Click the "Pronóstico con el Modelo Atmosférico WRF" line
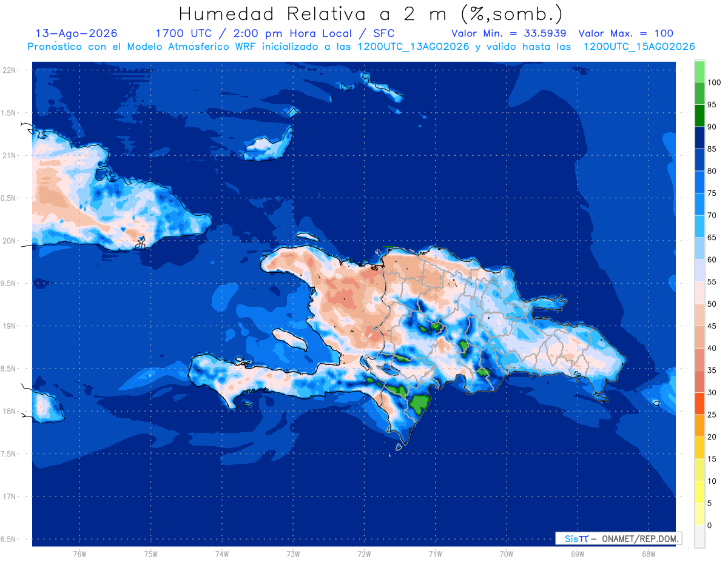This screenshot has height=562, width=728. pyautogui.click(x=361, y=47)
